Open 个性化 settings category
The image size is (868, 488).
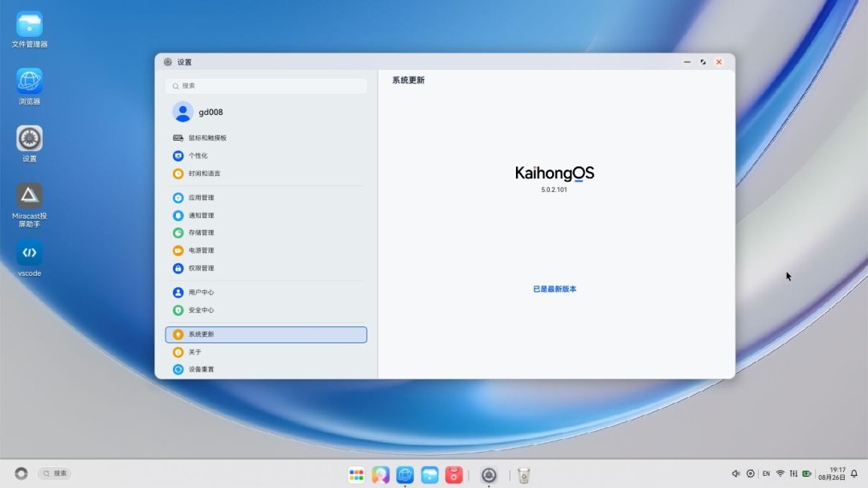pos(266,156)
